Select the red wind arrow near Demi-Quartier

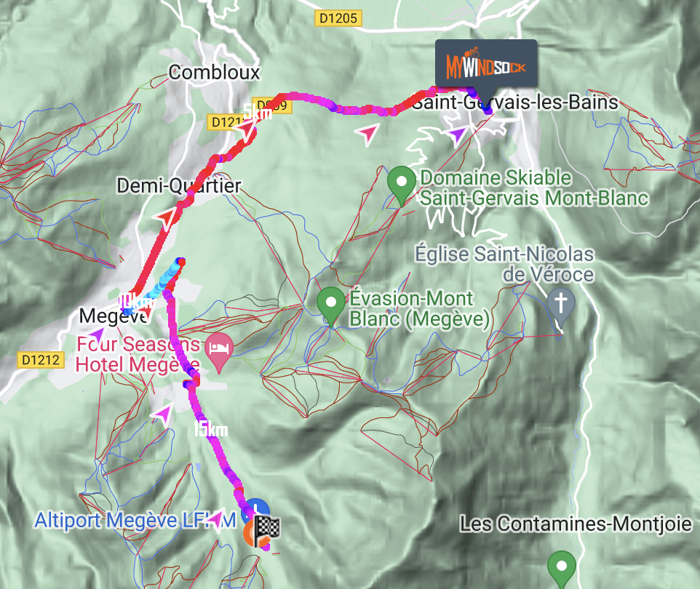[x=164, y=217]
